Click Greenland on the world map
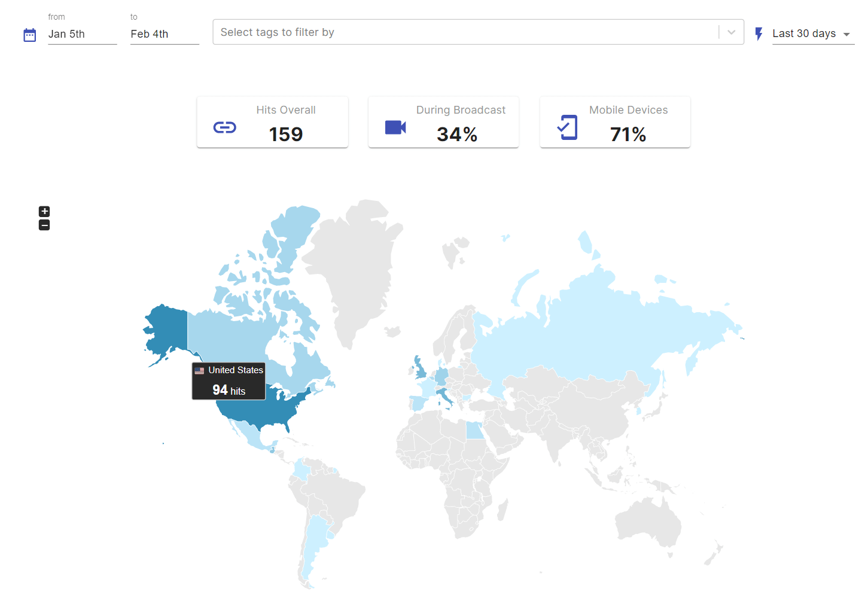 359,269
